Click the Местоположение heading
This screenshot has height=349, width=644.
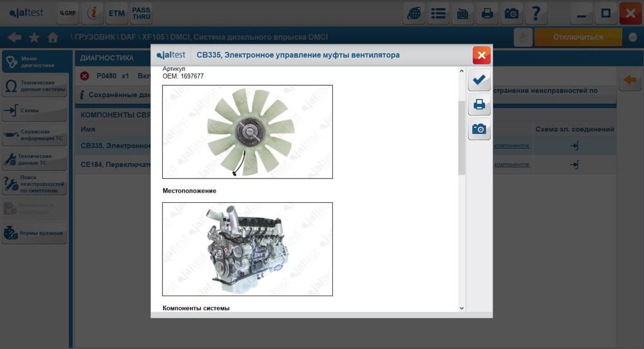[x=189, y=191]
